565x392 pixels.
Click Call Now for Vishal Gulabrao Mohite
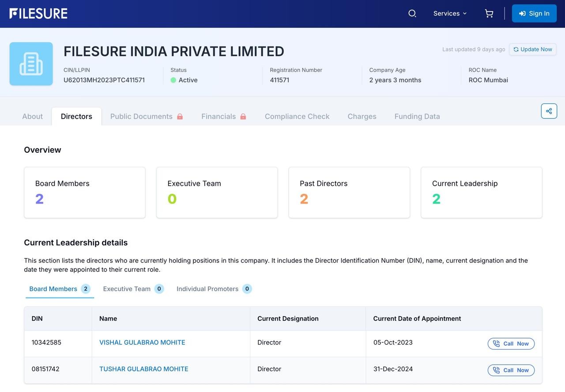click(511, 344)
